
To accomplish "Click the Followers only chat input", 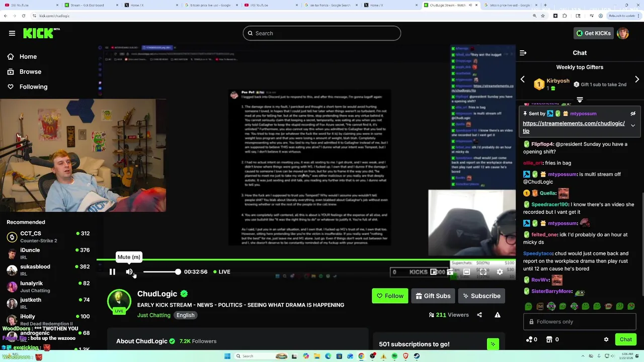I will [580, 322].
